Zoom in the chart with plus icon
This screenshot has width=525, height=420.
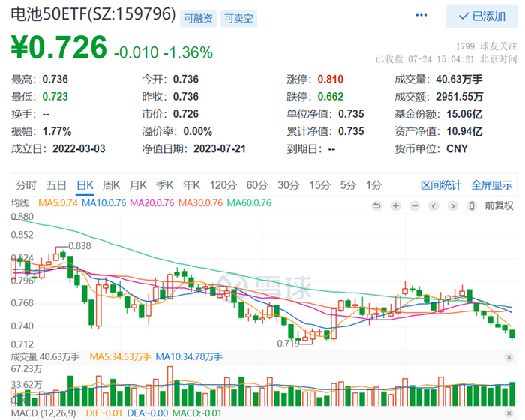pos(396,205)
